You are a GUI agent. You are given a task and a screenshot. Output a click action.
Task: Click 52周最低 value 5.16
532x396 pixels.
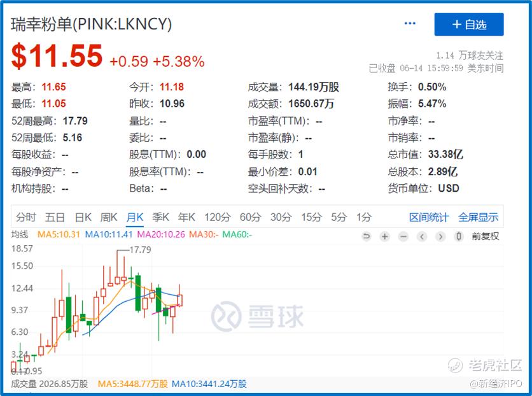[x=73, y=138]
